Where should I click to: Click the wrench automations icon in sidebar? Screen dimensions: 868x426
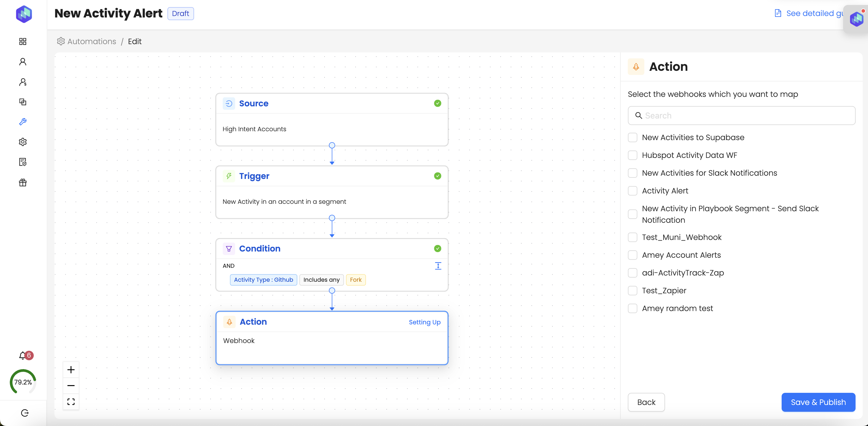(x=22, y=122)
